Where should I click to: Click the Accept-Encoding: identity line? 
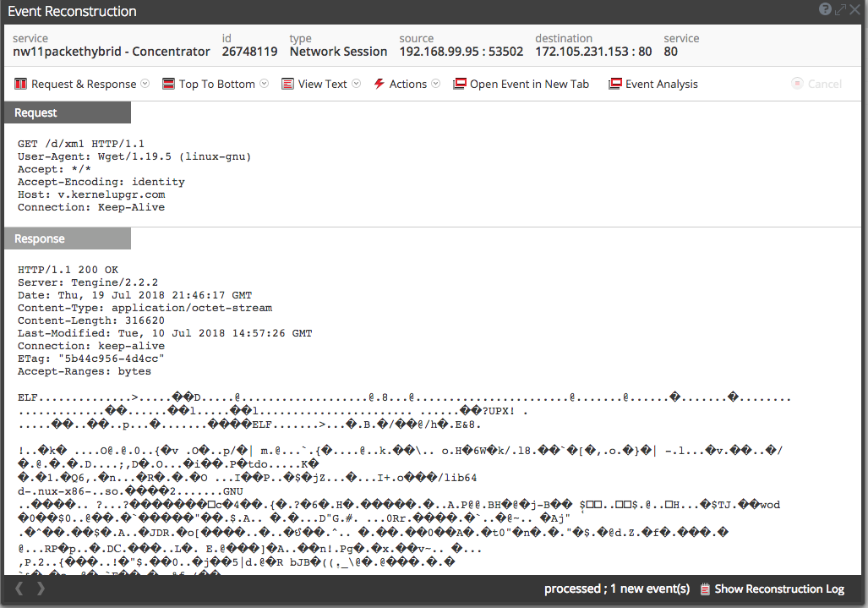tap(101, 182)
